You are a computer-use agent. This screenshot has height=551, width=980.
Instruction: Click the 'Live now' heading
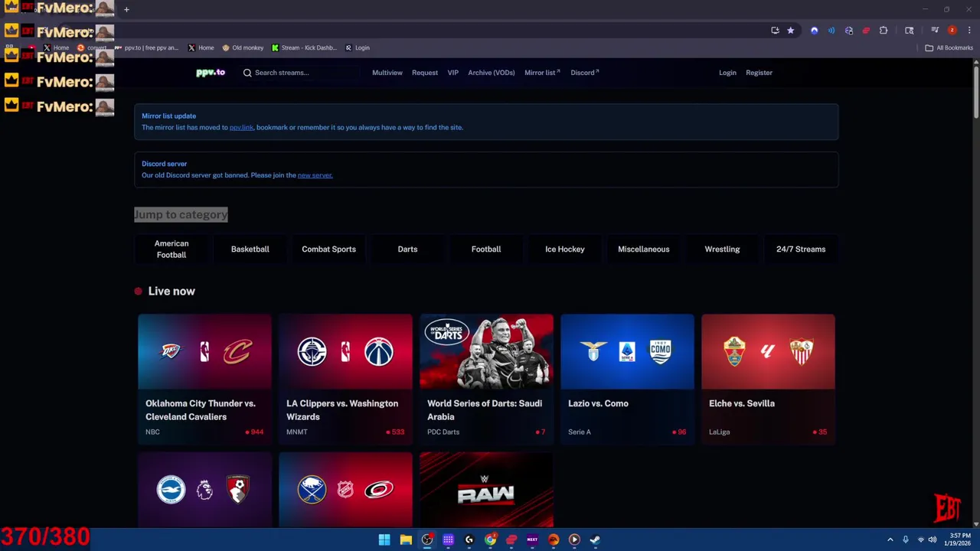pyautogui.click(x=171, y=291)
